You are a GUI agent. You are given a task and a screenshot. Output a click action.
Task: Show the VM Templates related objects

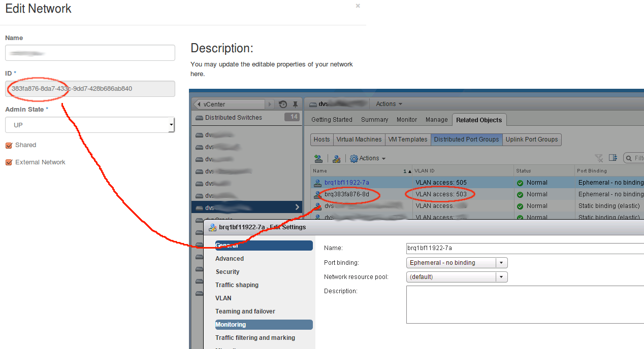tap(408, 139)
